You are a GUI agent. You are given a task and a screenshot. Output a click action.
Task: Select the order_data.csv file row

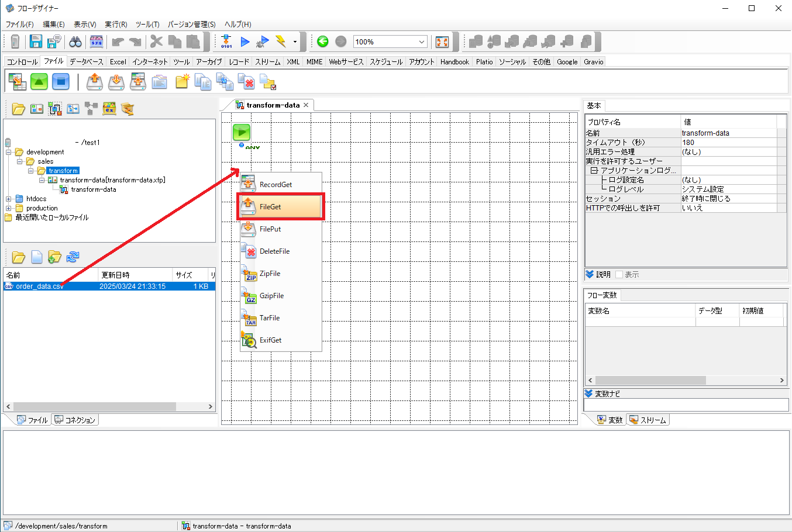click(x=109, y=286)
